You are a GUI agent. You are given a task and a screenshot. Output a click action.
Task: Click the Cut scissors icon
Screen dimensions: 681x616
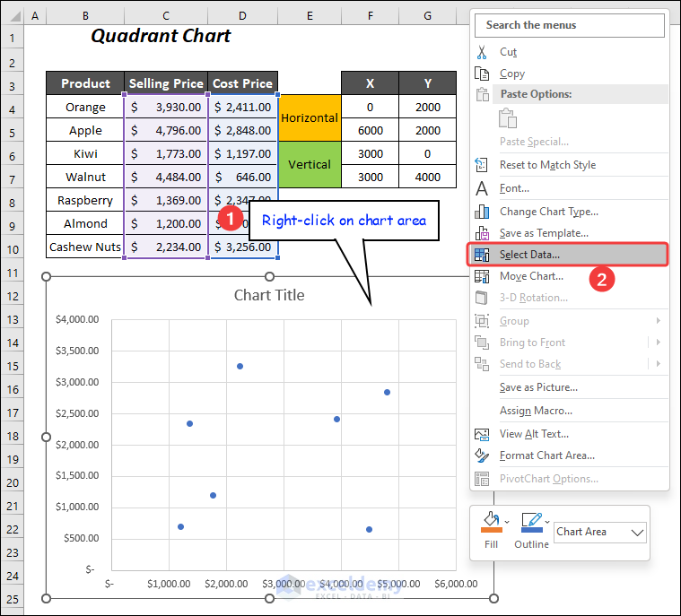pyautogui.click(x=482, y=52)
